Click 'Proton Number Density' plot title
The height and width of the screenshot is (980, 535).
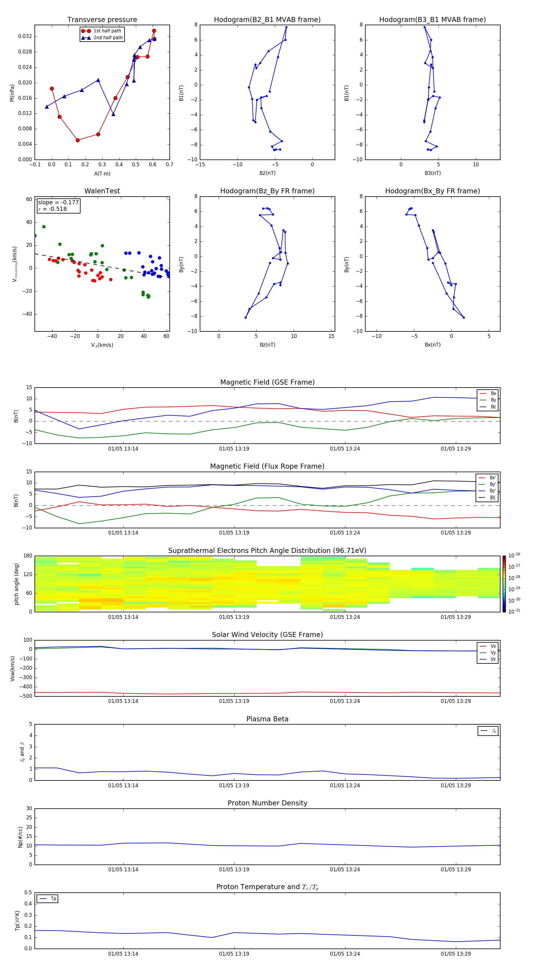(267, 803)
